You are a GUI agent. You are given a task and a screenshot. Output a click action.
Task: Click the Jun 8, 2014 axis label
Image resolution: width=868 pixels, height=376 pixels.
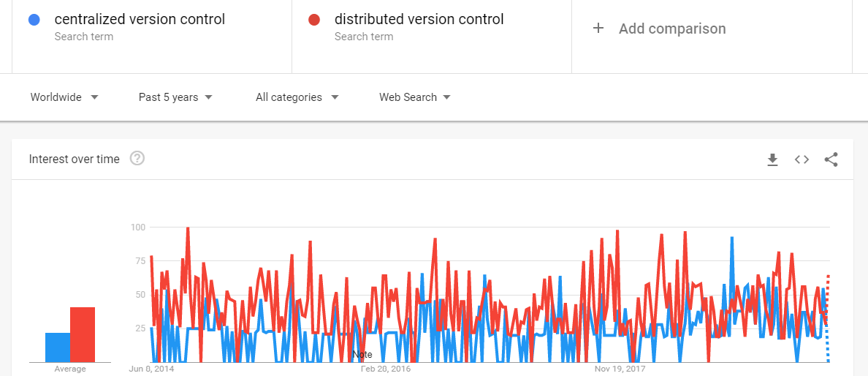tap(151, 369)
